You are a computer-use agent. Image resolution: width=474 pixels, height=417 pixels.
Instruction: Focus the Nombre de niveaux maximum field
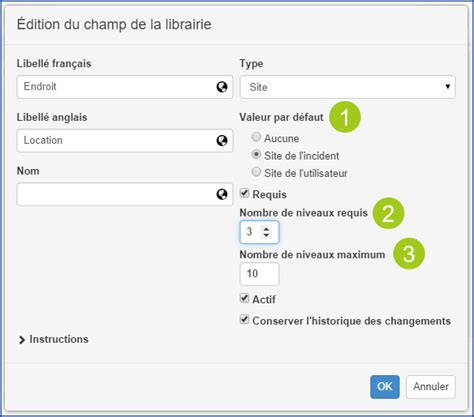point(259,274)
